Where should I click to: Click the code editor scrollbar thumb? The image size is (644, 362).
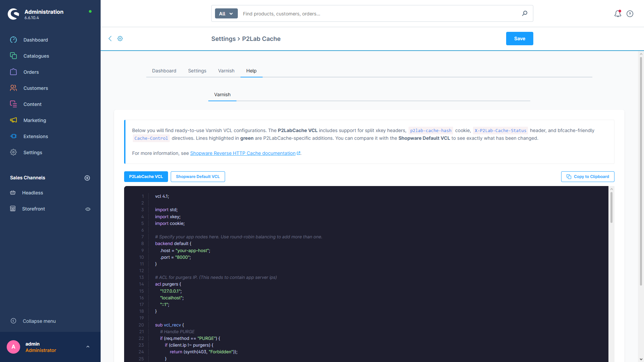click(611, 207)
